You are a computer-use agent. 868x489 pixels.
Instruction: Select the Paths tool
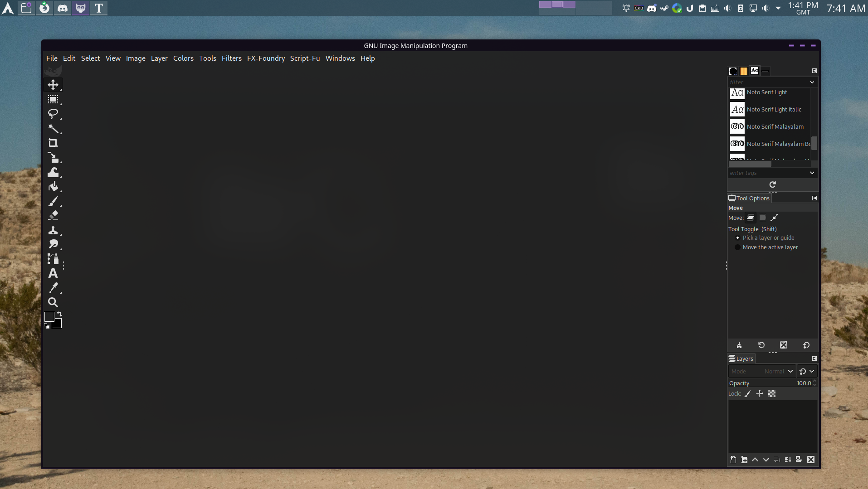tap(53, 259)
